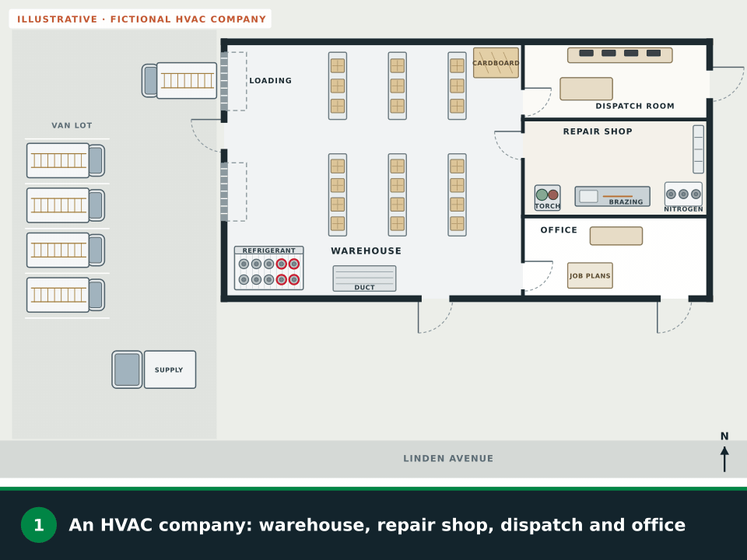
Task: Select the Warehouse south exit door
Action: 436,316
